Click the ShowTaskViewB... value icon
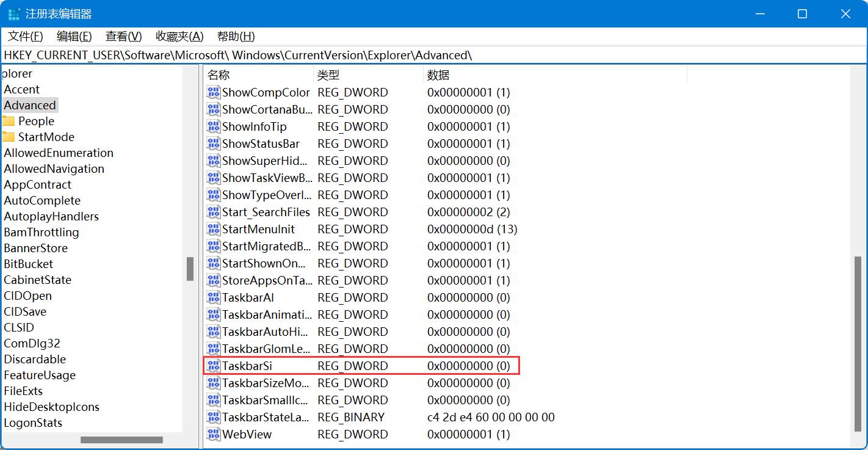868x450 pixels. 213,178
